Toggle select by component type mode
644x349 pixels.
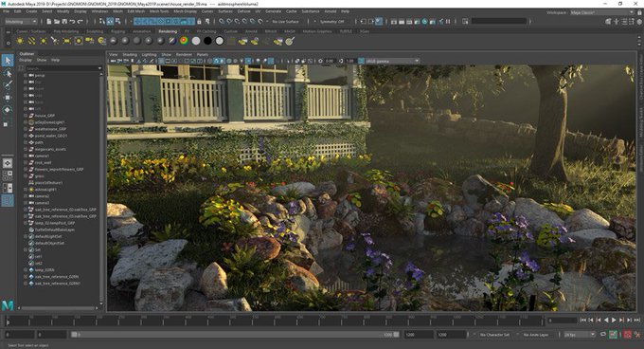point(117,21)
